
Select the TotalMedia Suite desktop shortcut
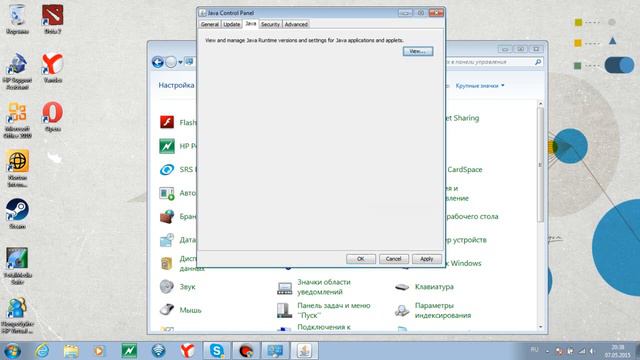pyautogui.click(x=17, y=266)
